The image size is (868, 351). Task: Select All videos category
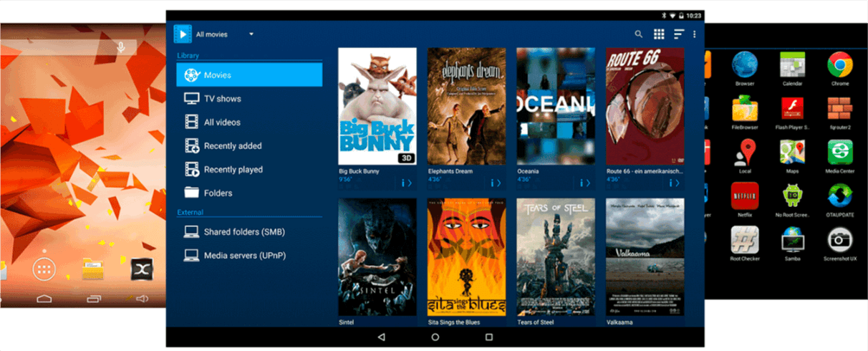pos(249,122)
